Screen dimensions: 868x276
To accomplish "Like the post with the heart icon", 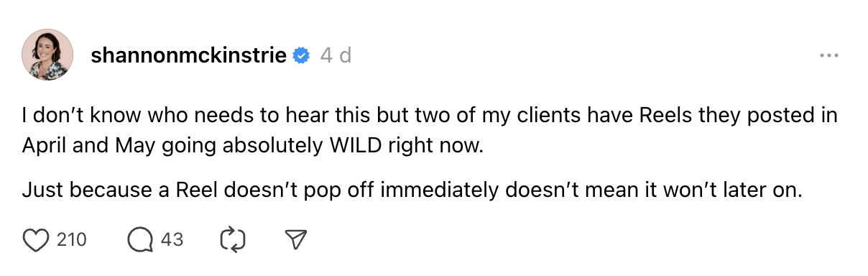I will click(x=35, y=239).
